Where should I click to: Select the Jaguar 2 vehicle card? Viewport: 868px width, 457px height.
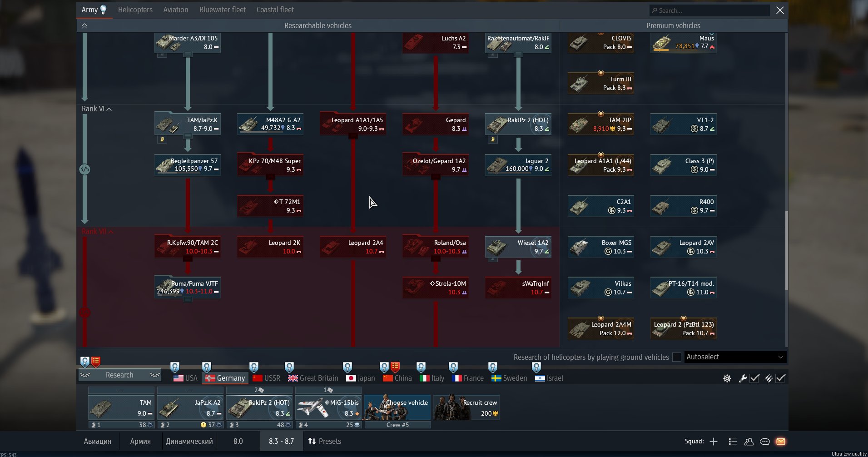point(518,165)
